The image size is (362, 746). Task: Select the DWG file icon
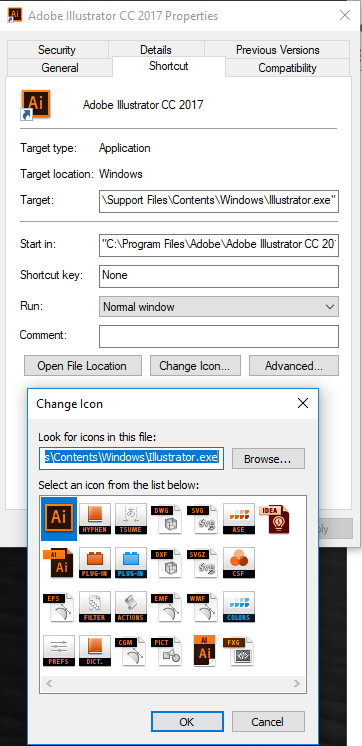[166, 519]
